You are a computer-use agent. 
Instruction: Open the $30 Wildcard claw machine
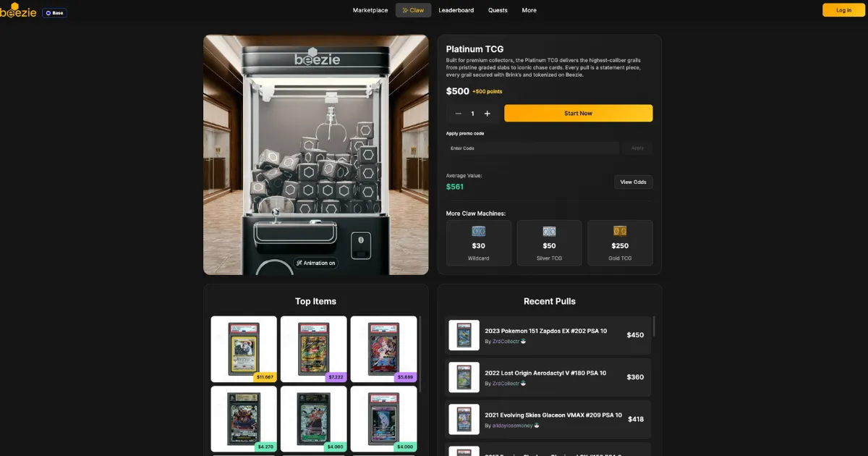click(478, 242)
